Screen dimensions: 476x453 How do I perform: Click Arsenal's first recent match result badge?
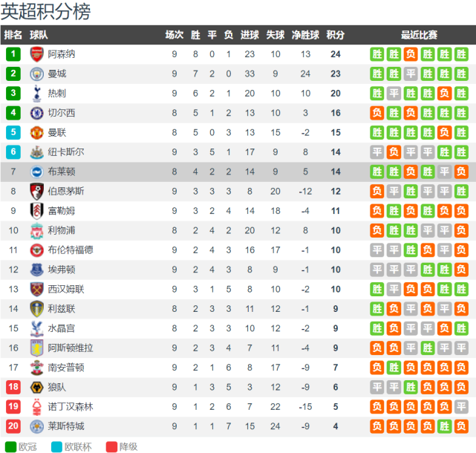point(376,54)
